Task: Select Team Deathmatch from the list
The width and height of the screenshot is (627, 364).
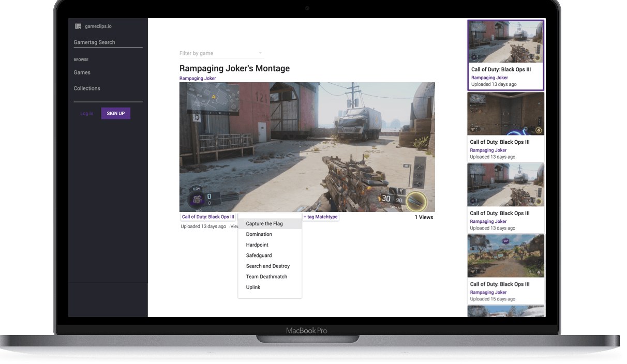Action: (270, 277)
